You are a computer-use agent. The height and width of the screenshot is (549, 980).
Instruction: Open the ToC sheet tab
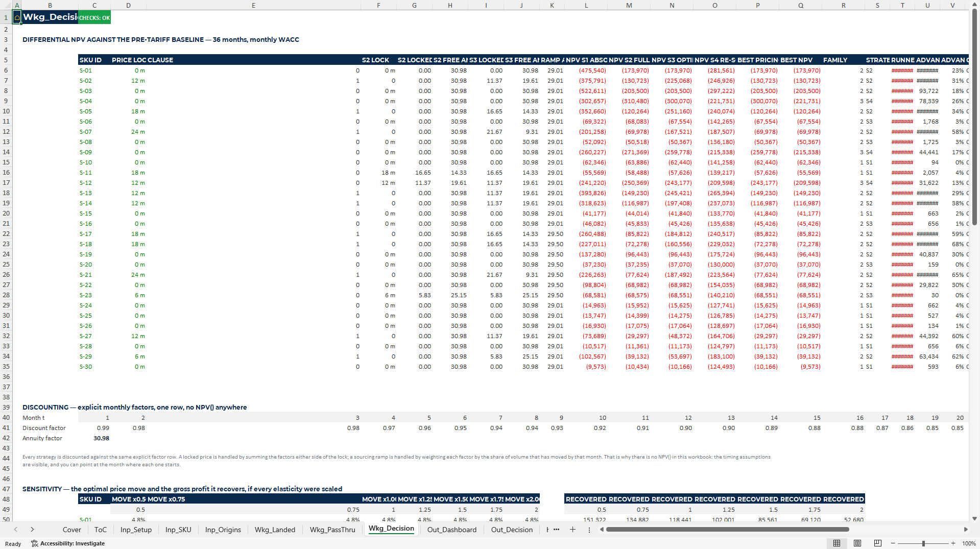coord(101,530)
